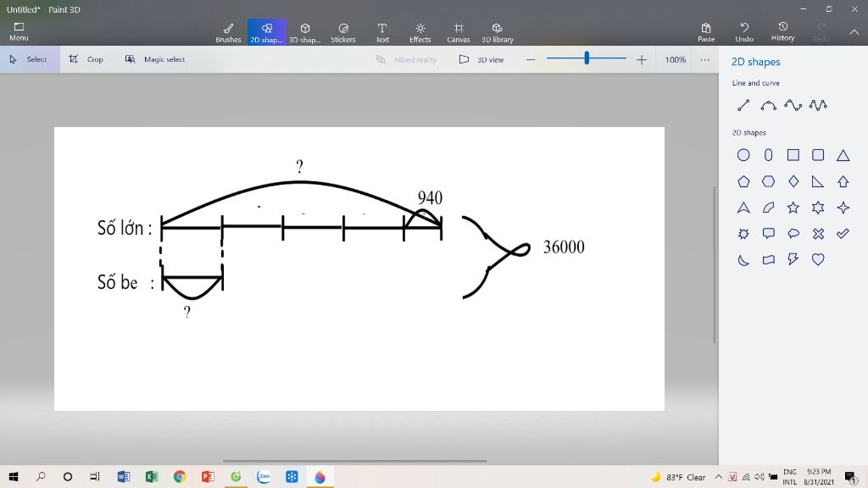Image resolution: width=868 pixels, height=488 pixels.
Task: Click the canvas horizontal scrollbar
Action: point(355,461)
